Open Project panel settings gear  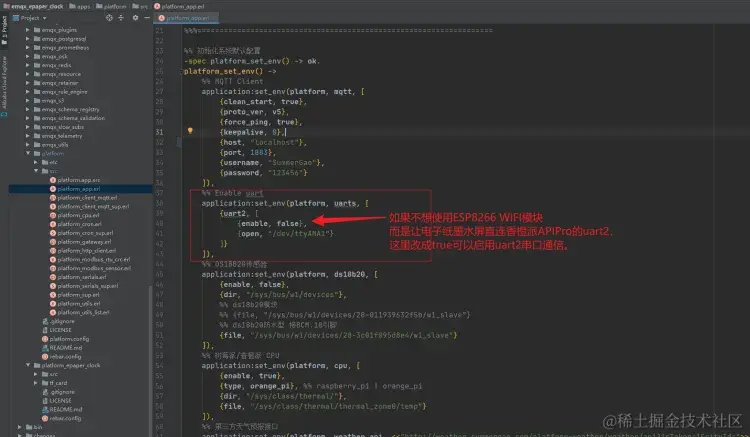tap(135, 18)
